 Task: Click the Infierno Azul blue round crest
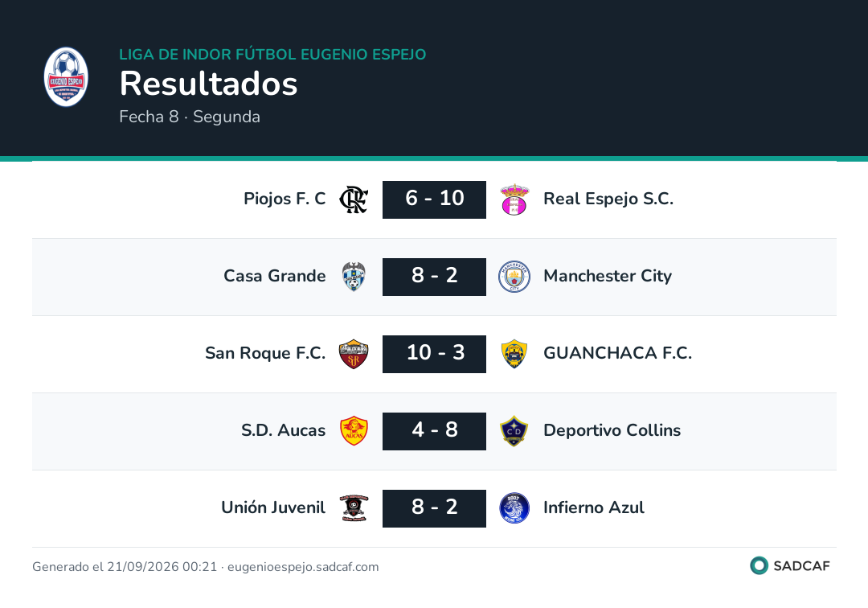514,507
